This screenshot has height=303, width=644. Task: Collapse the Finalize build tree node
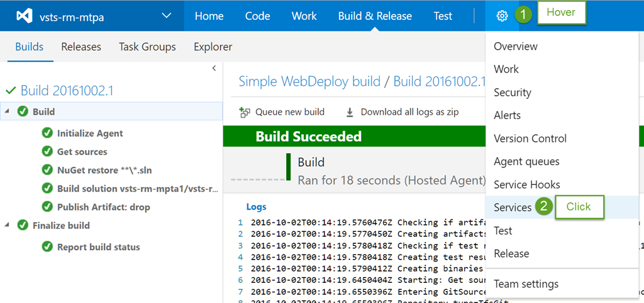(x=7, y=225)
